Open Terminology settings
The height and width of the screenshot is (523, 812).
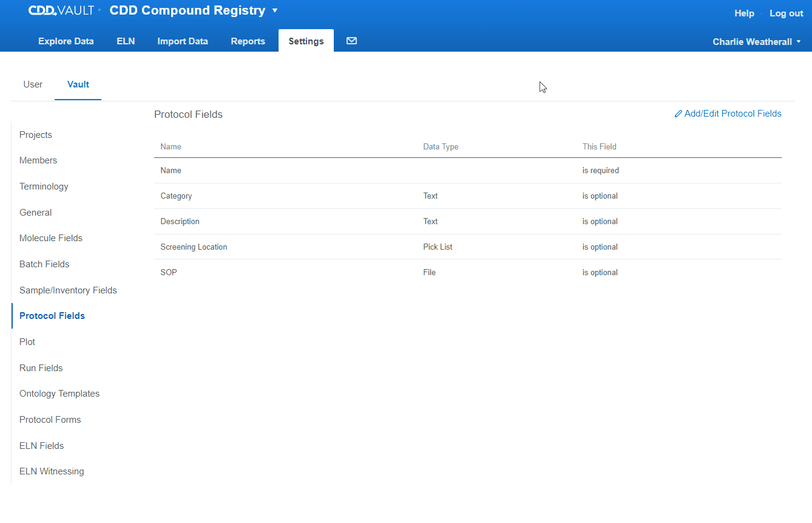pos(44,186)
